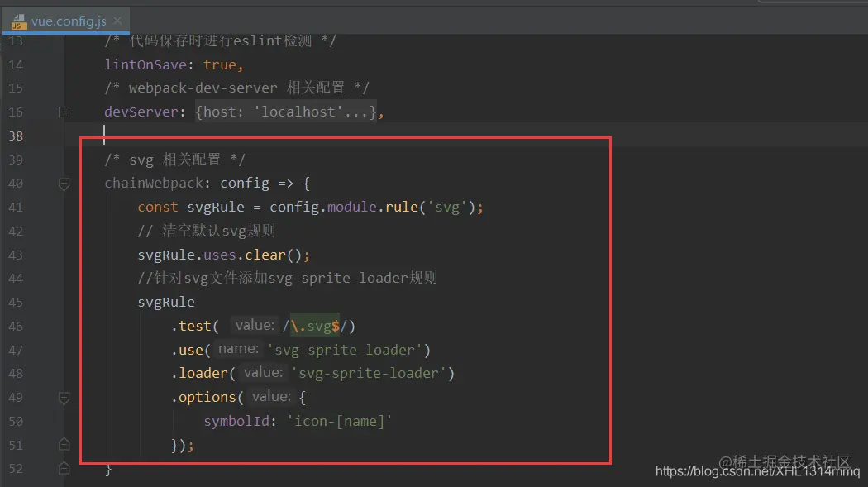Click the fold end marker on line 51

pyautogui.click(x=64, y=445)
